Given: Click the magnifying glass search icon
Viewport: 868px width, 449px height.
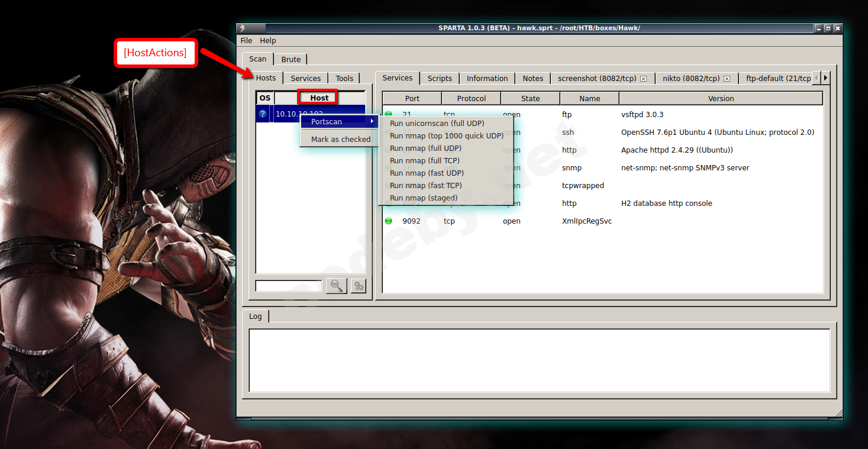Looking at the screenshot, I should (336, 286).
